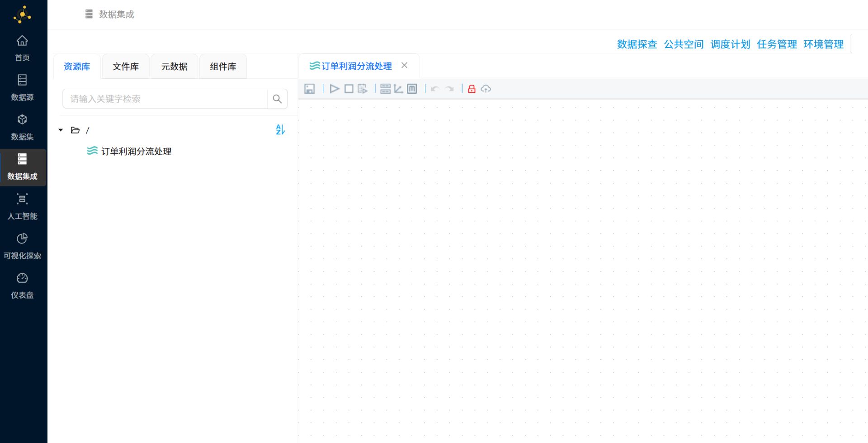Open 数据集 in the sidebar

pyautogui.click(x=22, y=128)
